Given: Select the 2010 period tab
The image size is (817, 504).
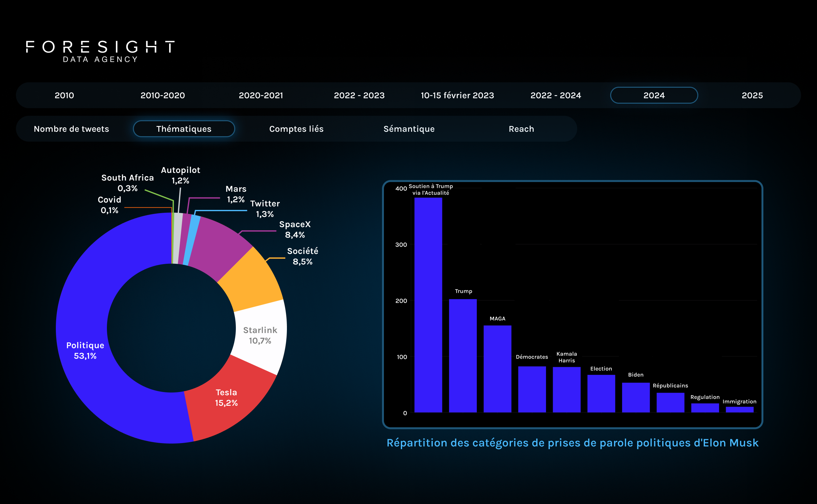Looking at the screenshot, I should 64,95.
